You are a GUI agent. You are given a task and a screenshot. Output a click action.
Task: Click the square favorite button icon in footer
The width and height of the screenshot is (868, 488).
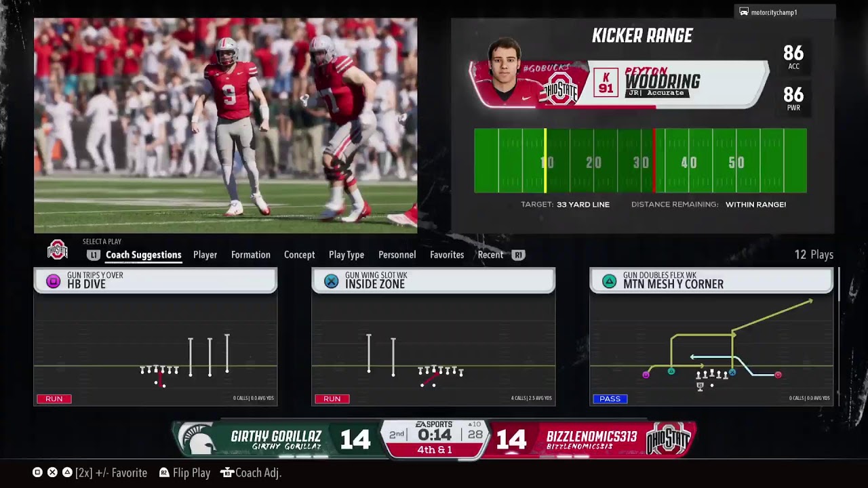(37, 472)
